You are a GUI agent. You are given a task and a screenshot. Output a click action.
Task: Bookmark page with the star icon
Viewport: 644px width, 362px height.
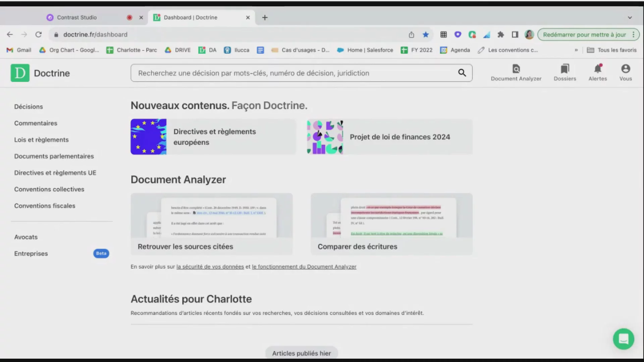pyautogui.click(x=426, y=35)
